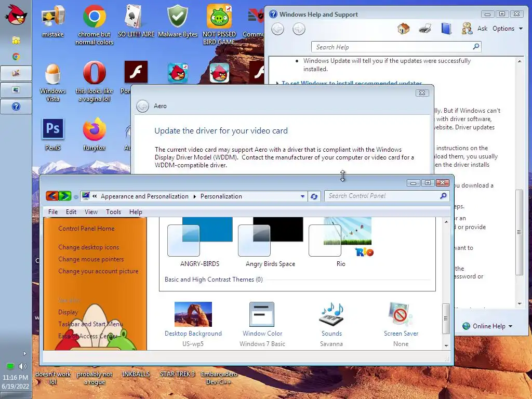Select the Angry Birds Space theme
This screenshot has width=532, height=399.
pyautogui.click(x=270, y=242)
